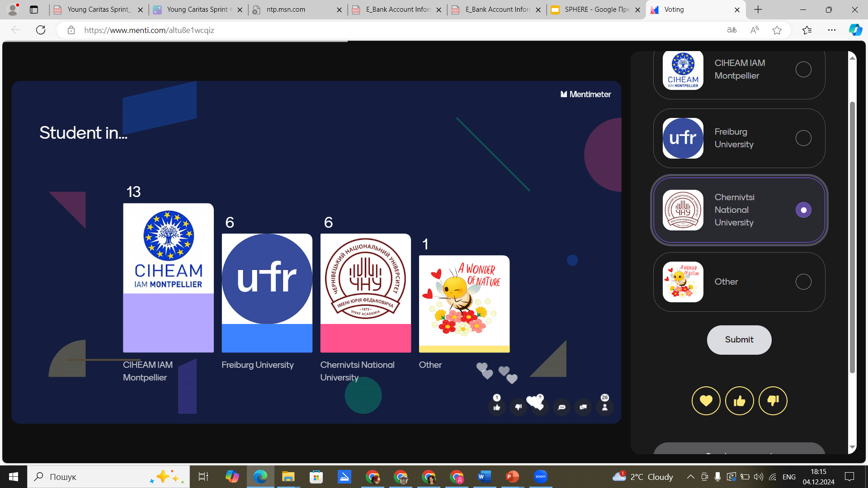Open the slide comments bubble icon
Viewport: 868px width, 488px height.
tap(562, 407)
